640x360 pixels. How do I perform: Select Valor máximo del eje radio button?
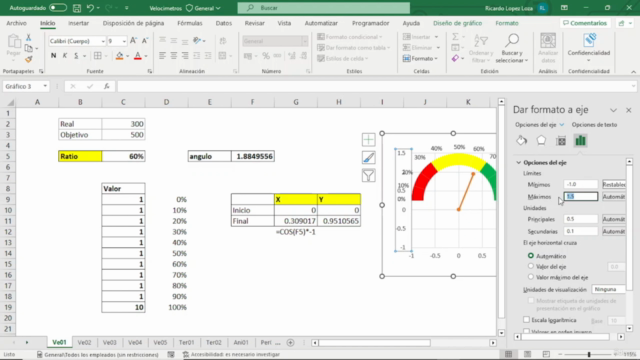531,277
